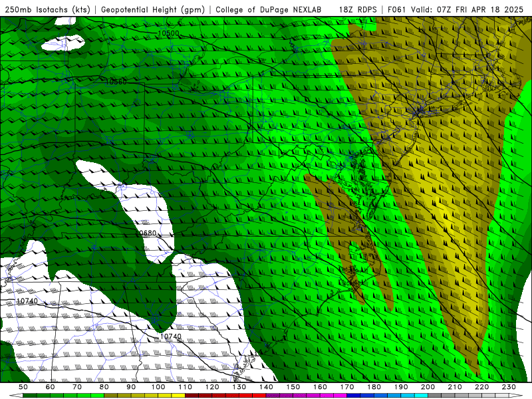Viewport: 532px width, 399px height.
Task: Click the 210 value on the color scale
Action: (x=455, y=387)
